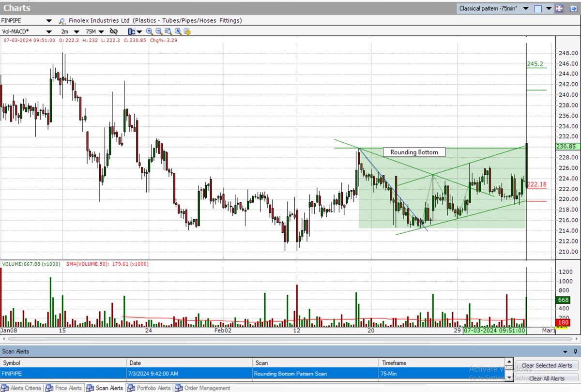The image size is (581, 392).
Task: Open chart settings gear icon
Action: (187, 31)
